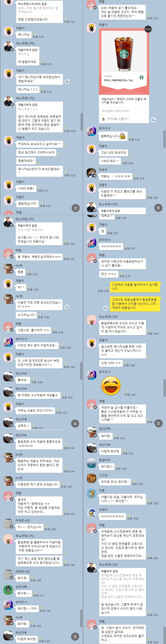Viewport: 166px width, 644px height.
Task: Click the share arrow on Starbucks gift card
Action: (153, 120)
